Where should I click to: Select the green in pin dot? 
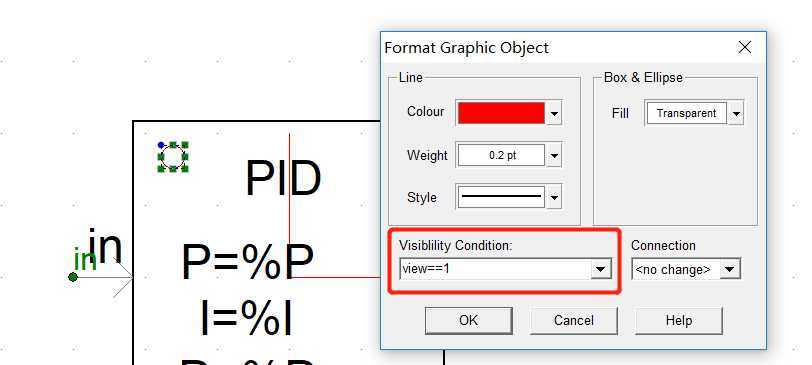(x=73, y=278)
